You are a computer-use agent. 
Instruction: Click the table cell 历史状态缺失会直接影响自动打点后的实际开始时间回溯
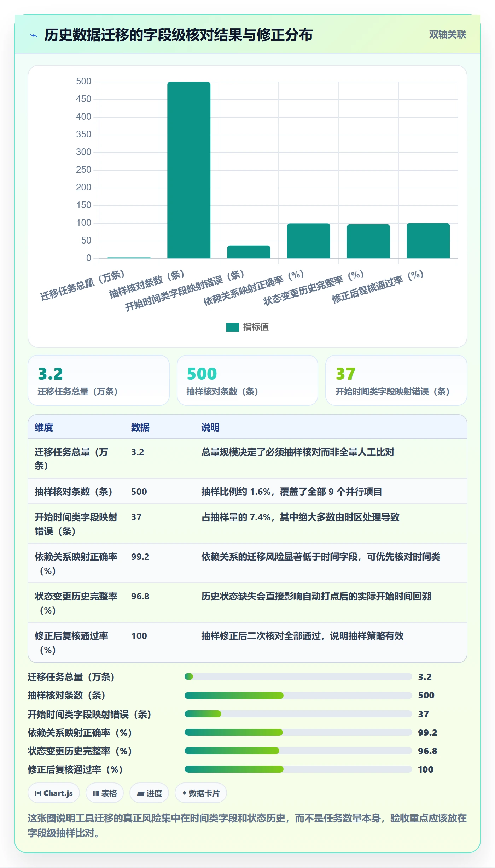pos(316,596)
